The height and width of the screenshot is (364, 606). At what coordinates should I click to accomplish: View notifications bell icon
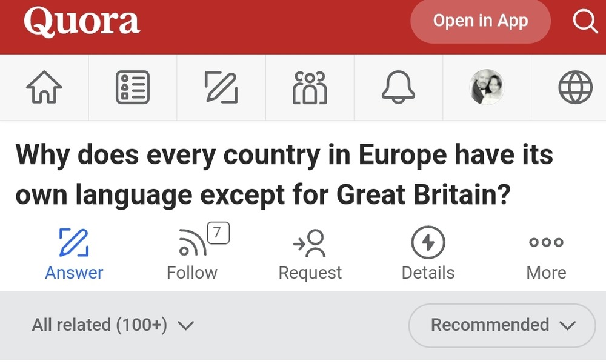point(399,87)
